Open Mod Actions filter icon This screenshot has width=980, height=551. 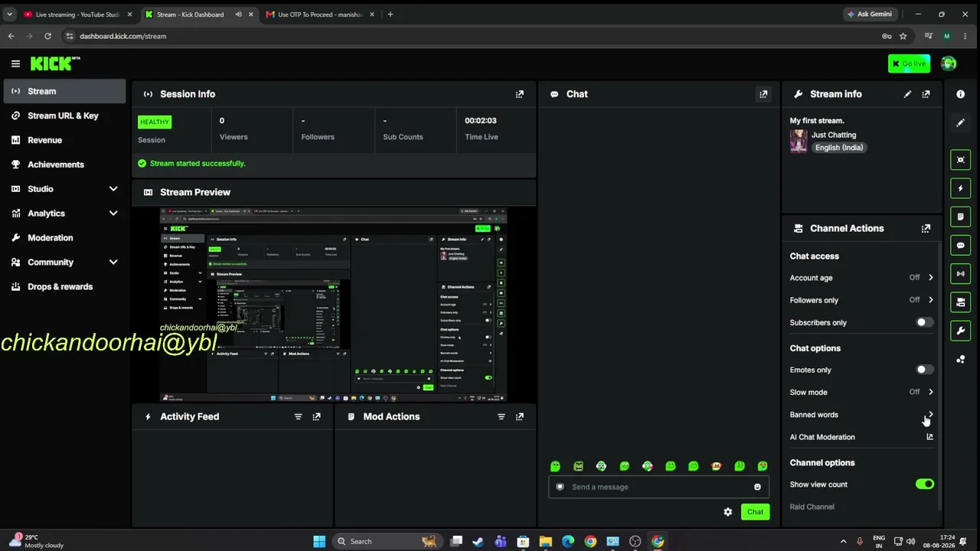coord(501,417)
